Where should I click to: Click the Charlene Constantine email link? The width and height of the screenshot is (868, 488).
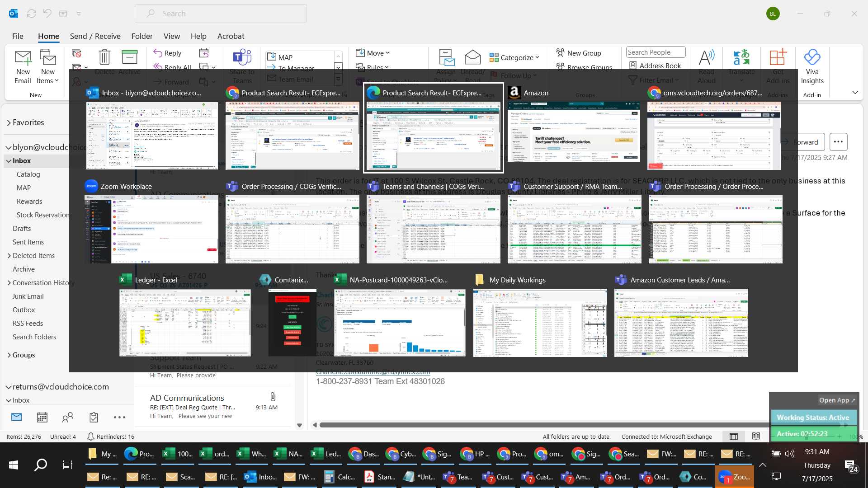[x=373, y=372]
